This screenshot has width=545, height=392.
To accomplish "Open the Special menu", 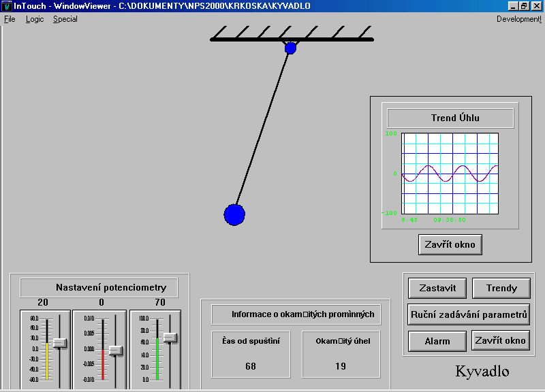I will (x=65, y=19).
